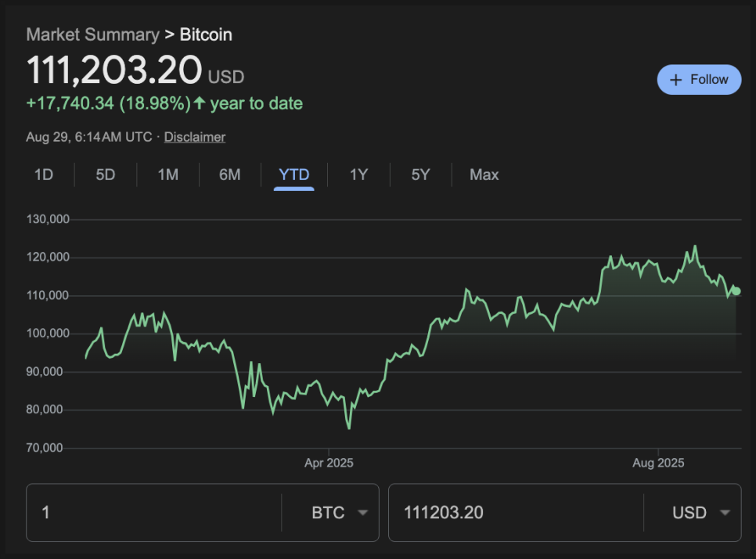This screenshot has height=559, width=756.
Task: Click the Apr 2025 axis label
Action: click(329, 463)
